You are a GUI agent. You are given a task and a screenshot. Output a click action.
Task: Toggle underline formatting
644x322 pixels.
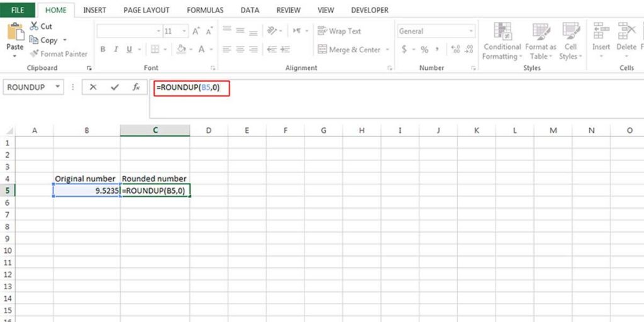click(x=129, y=49)
